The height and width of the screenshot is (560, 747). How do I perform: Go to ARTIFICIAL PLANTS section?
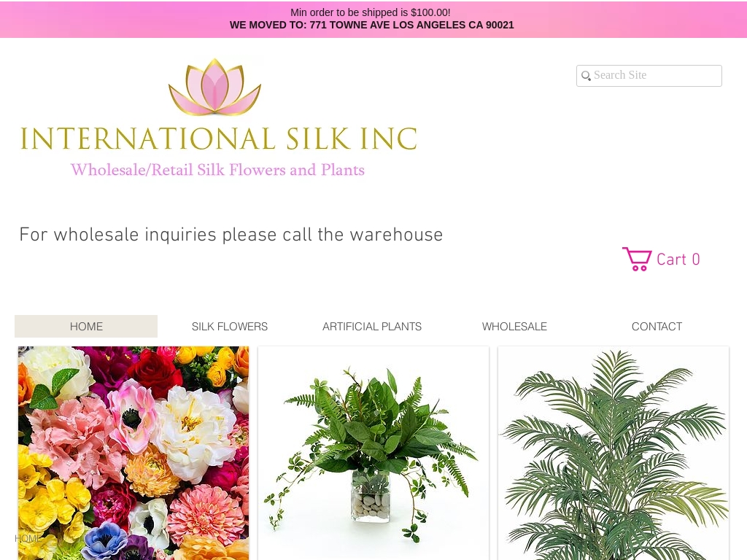pos(372,326)
